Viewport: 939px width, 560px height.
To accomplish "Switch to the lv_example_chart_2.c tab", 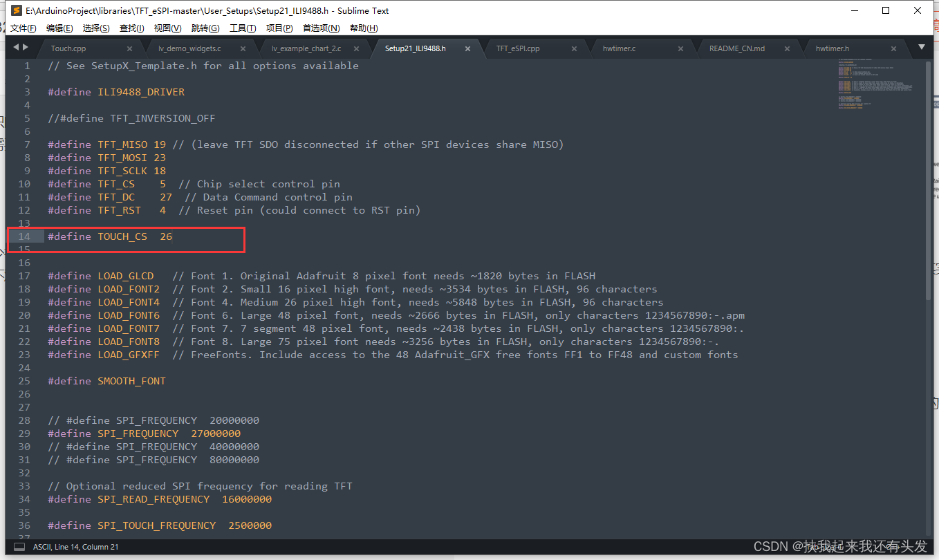I will coord(306,49).
